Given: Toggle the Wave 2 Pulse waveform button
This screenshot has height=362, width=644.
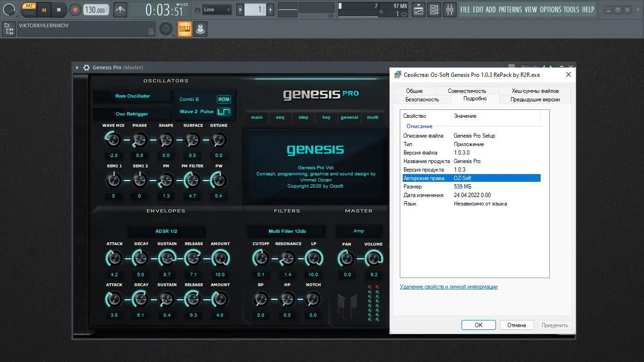Looking at the screenshot, I should (223, 112).
